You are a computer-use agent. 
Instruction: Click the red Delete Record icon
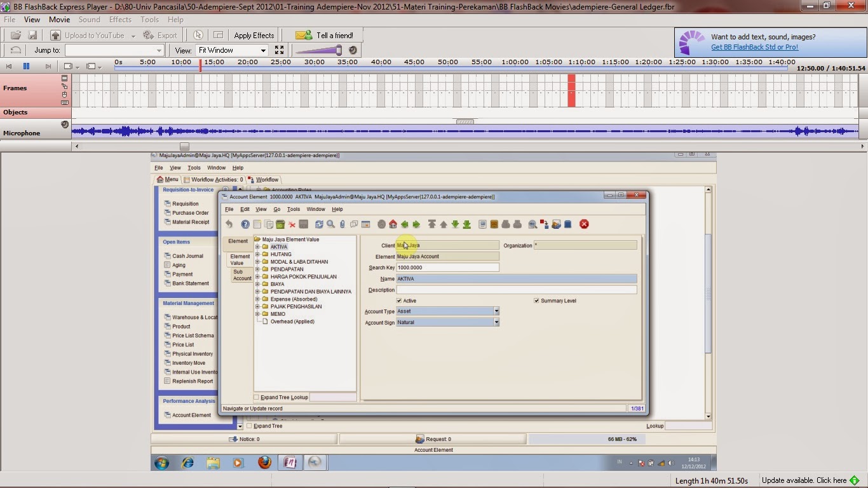[292, 224]
